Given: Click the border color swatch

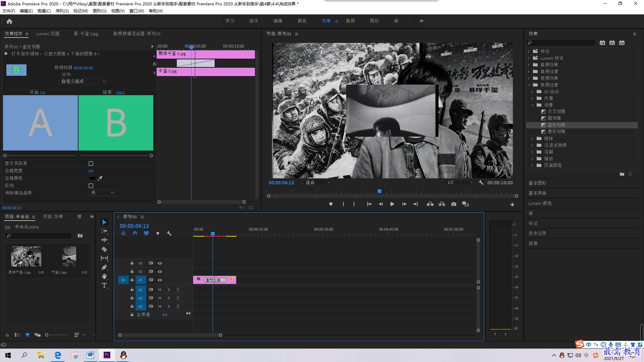Looking at the screenshot, I should point(93,178).
